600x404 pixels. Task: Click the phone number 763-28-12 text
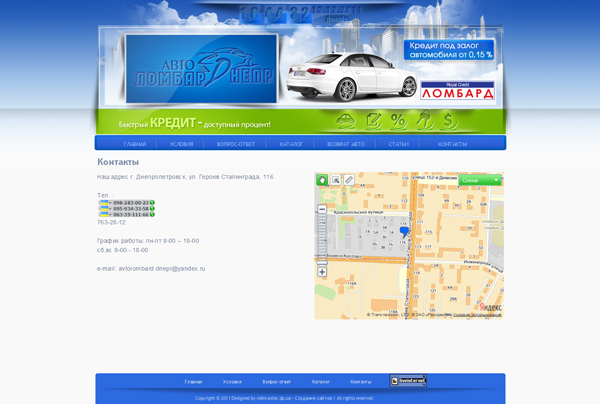point(111,222)
